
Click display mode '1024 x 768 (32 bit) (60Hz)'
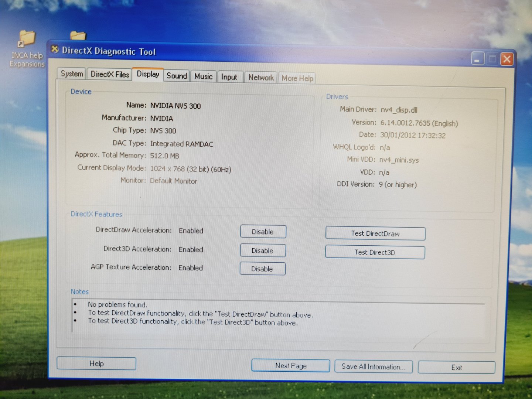[x=191, y=169]
